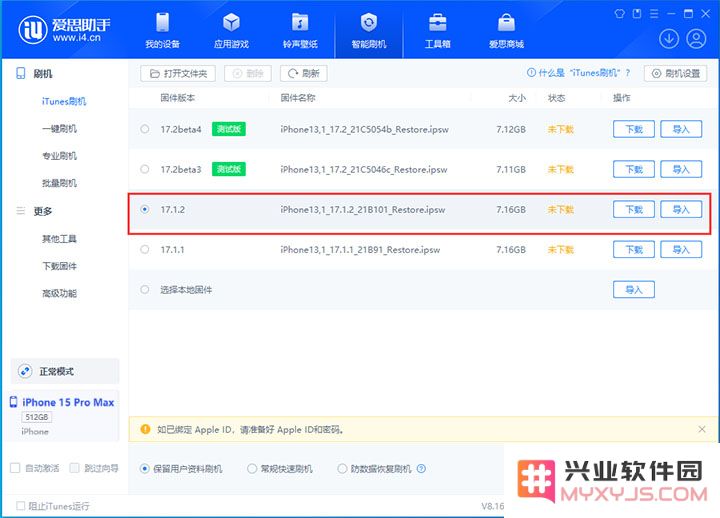Open the 智能刷机 smart flash section
Screen dimensions: 720x518
[x=369, y=31]
